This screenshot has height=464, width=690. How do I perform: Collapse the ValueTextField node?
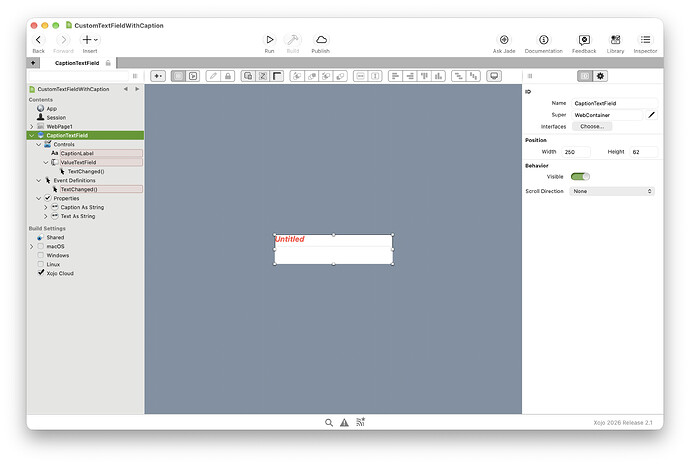click(46, 162)
